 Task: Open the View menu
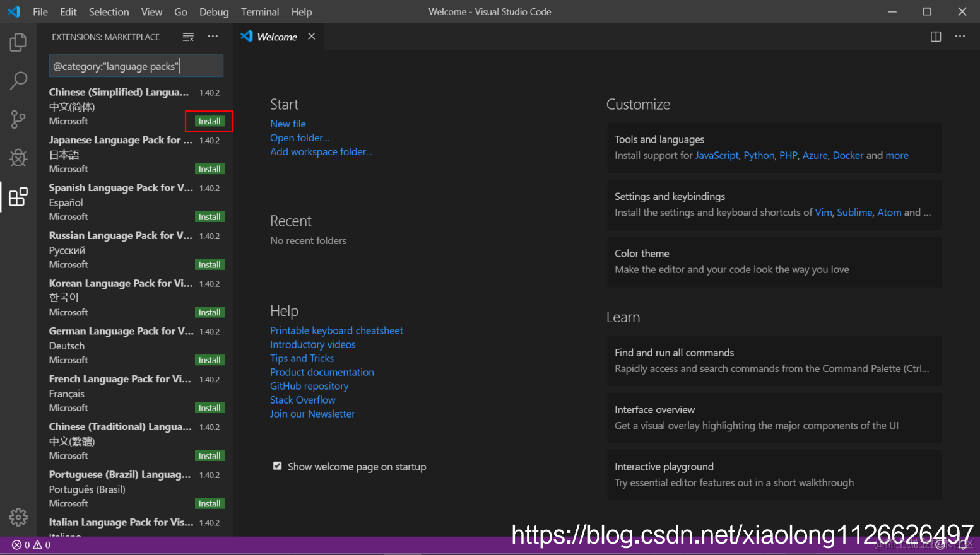(x=151, y=11)
